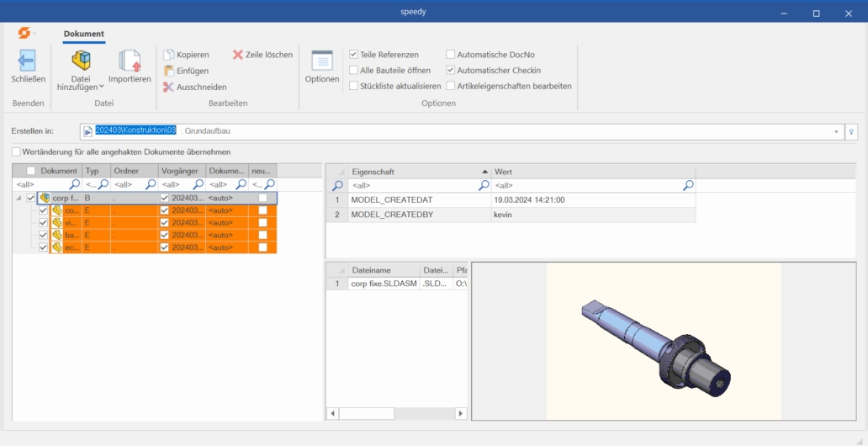Viewport: 868px width, 446px height.
Task: Click the Dokument column filter magnifier
Action: pyautogui.click(x=74, y=184)
